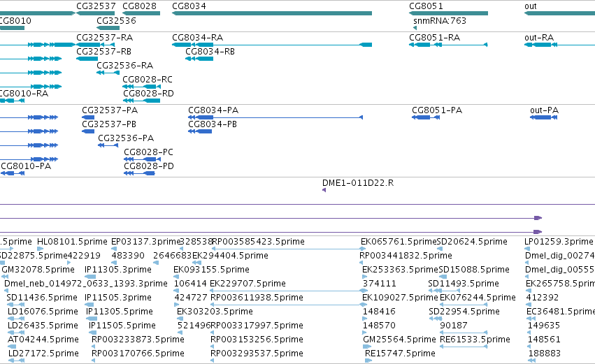Viewport: 595px width, 364px height.
Task: Click the DME1-011D22.R feature label
Action: (358, 183)
